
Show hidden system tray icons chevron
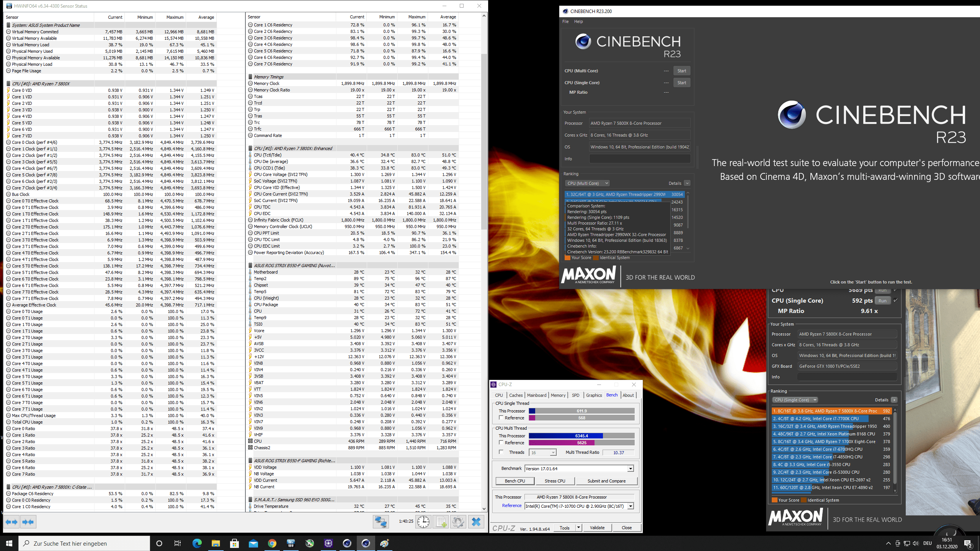(x=888, y=543)
